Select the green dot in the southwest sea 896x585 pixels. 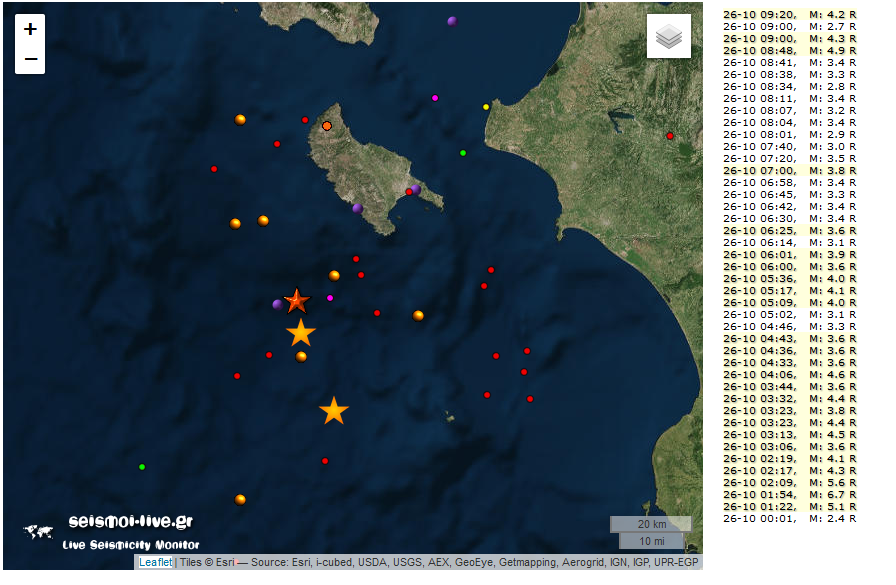(142, 467)
